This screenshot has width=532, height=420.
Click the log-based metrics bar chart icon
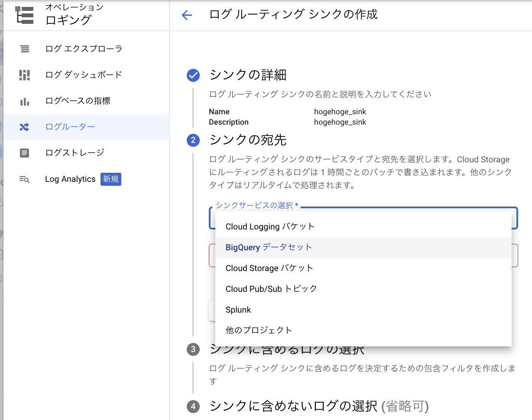tap(25, 101)
